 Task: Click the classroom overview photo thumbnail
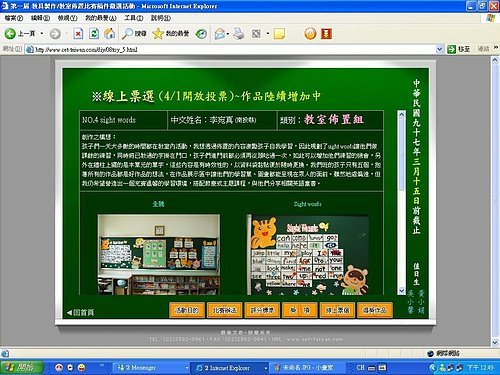click(x=159, y=254)
